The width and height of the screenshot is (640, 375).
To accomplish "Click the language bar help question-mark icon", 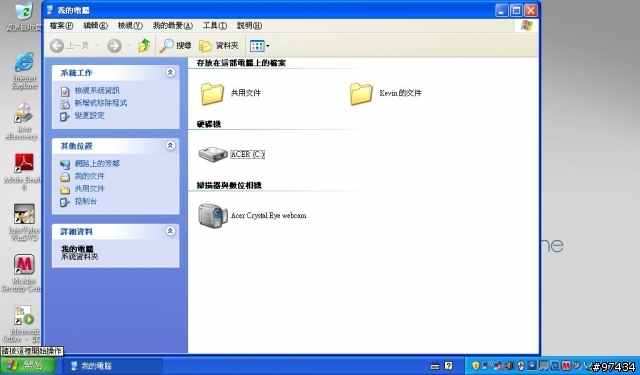I will pos(448,366).
